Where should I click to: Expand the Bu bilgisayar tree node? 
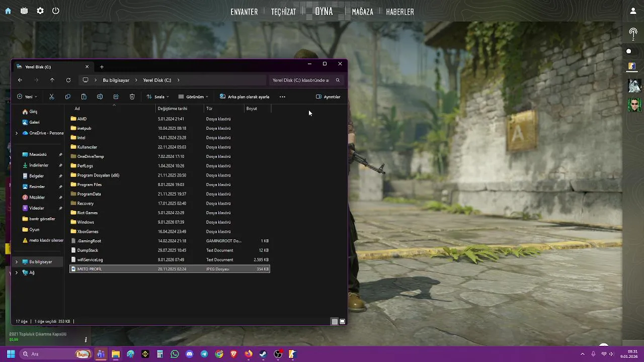tap(17, 262)
